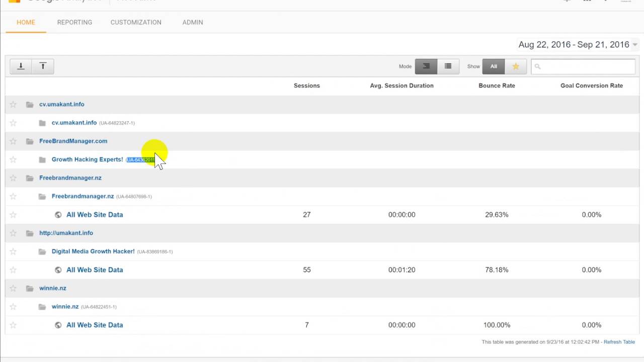Click the Goal Conversion Rate column header
The image size is (644, 362).
click(x=592, y=85)
